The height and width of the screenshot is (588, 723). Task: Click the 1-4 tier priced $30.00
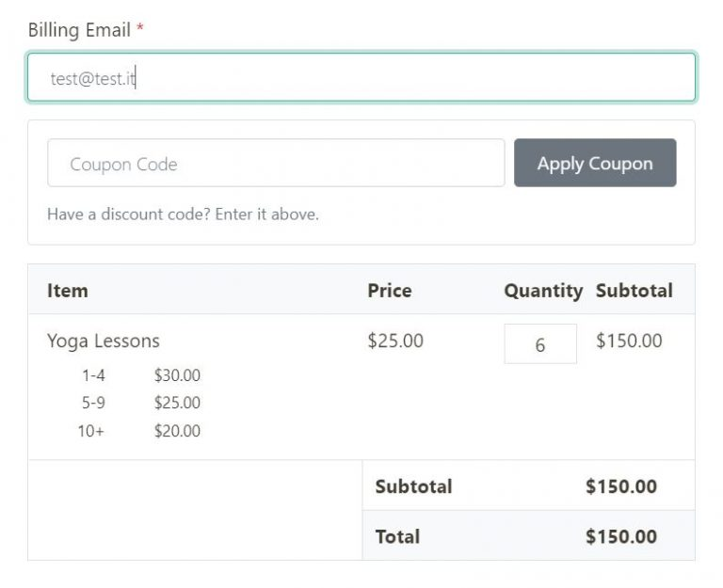coord(141,375)
